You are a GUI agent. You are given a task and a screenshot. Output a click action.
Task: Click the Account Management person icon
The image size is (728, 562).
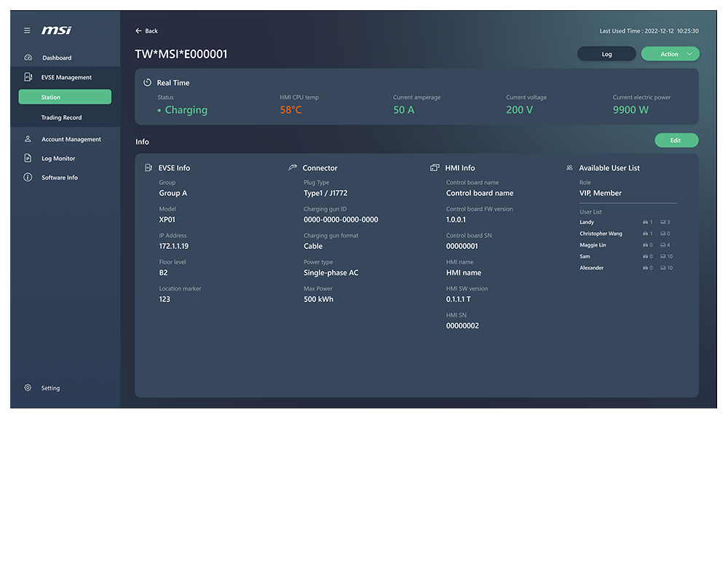click(x=28, y=139)
